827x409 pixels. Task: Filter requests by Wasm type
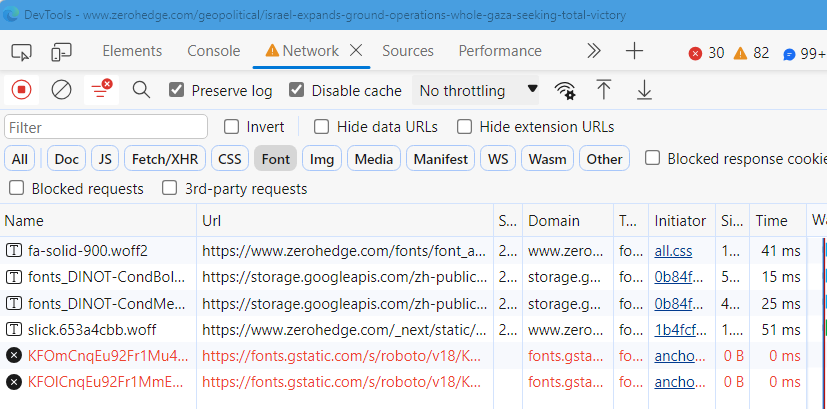coord(547,159)
